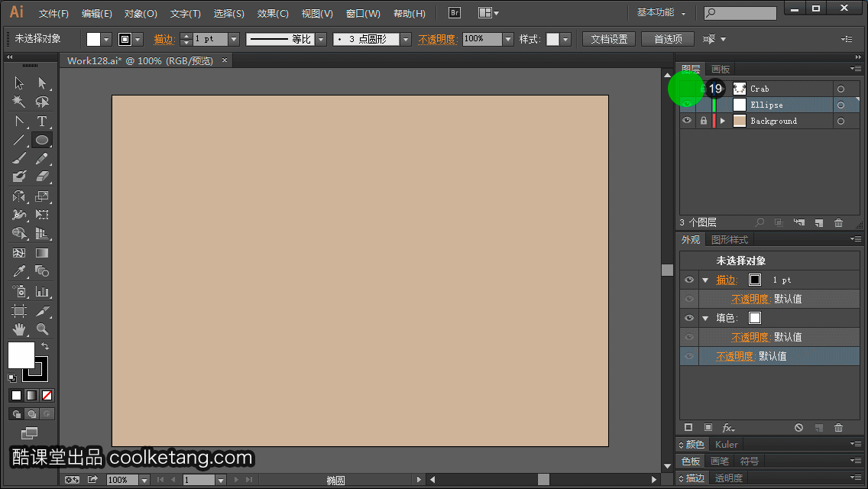Unlock the Background layer
This screenshot has width=868, height=489.
704,121
